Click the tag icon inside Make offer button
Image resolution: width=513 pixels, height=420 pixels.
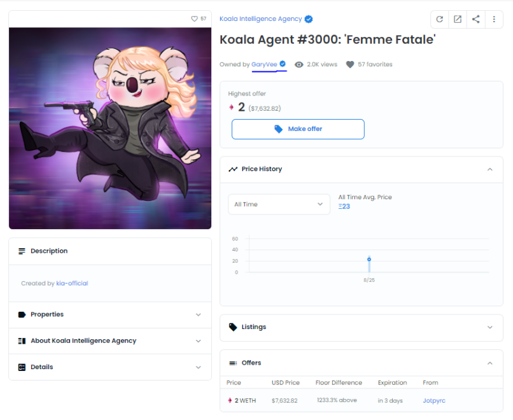pyautogui.click(x=278, y=129)
